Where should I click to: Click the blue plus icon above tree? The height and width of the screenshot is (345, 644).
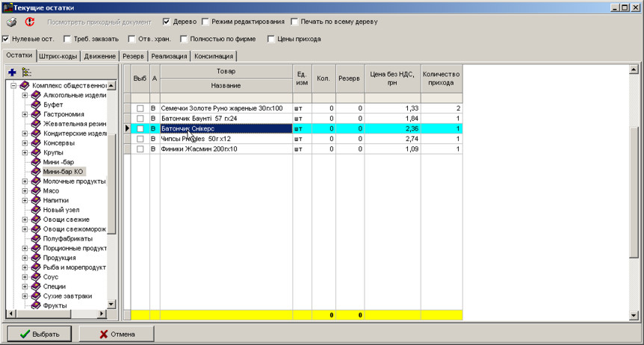pos(12,72)
